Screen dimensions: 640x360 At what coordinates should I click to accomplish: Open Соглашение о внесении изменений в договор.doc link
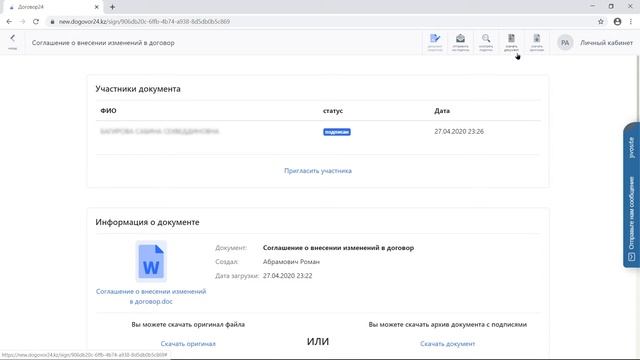151,296
